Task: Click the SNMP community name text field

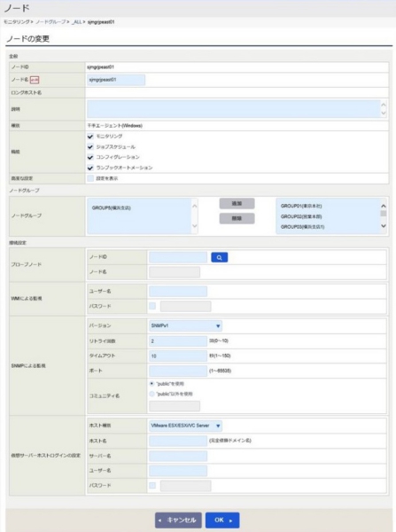Action: 175,406
